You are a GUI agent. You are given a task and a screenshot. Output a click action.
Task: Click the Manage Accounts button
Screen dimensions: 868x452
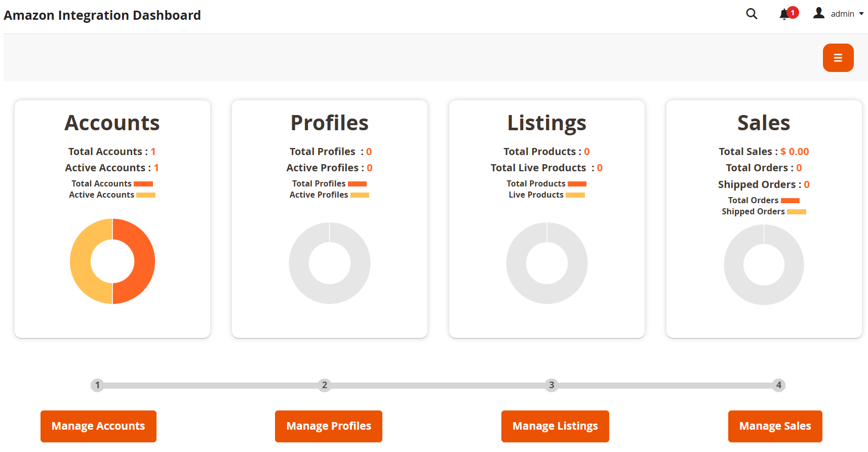pyautogui.click(x=98, y=426)
